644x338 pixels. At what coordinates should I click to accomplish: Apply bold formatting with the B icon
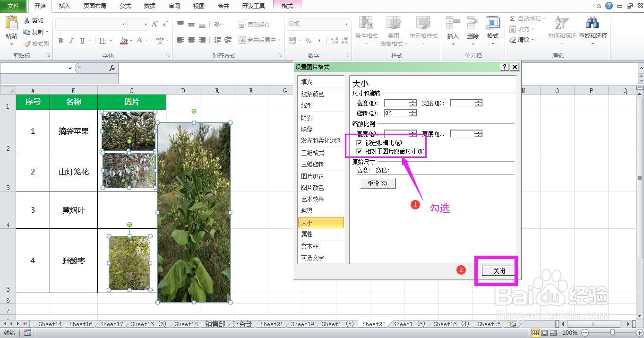click(x=60, y=41)
